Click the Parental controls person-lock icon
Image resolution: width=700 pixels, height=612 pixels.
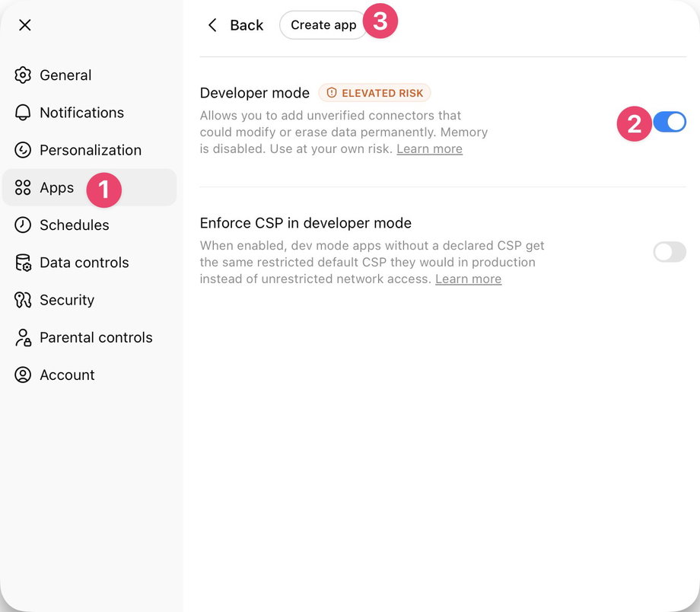(x=23, y=337)
